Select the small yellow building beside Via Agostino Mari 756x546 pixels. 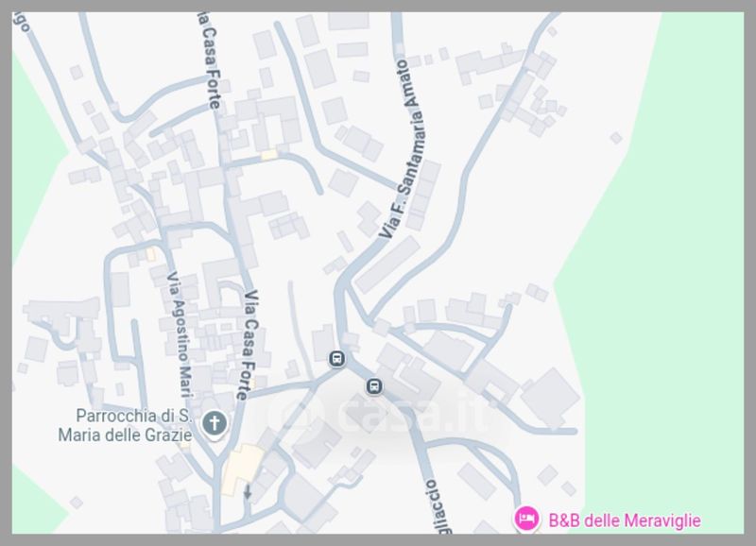pyautogui.click(x=151, y=254)
